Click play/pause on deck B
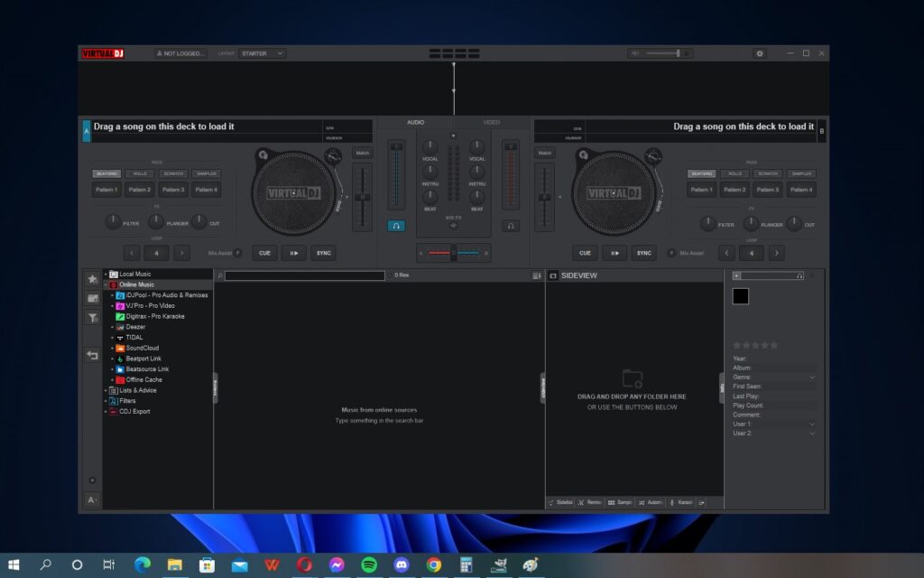 [614, 253]
